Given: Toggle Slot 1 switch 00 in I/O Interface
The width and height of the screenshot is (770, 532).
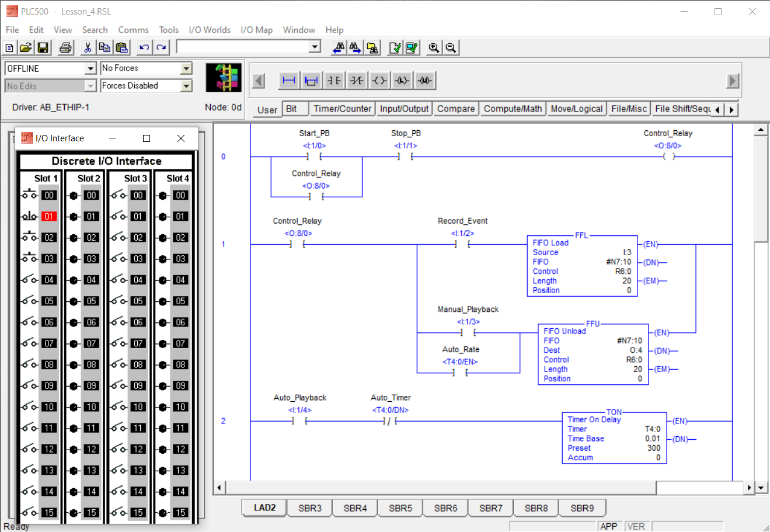Looking at the screenshot, I should point(30,195).
